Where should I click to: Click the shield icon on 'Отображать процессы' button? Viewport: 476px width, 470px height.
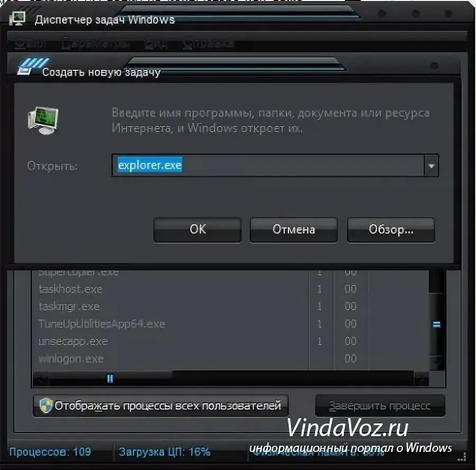[45, 405]
